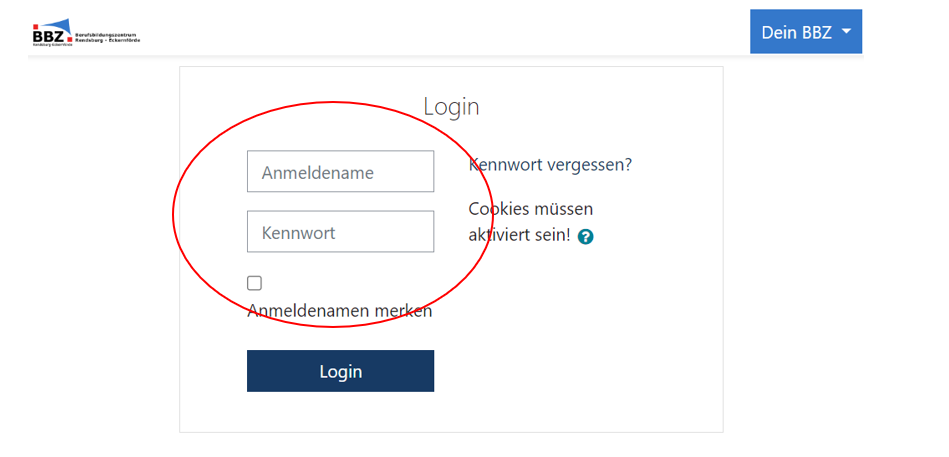Screen dimensions: 949x457
Task: Click the red BBZ lettering in the logo
Action: coord(47,37)
